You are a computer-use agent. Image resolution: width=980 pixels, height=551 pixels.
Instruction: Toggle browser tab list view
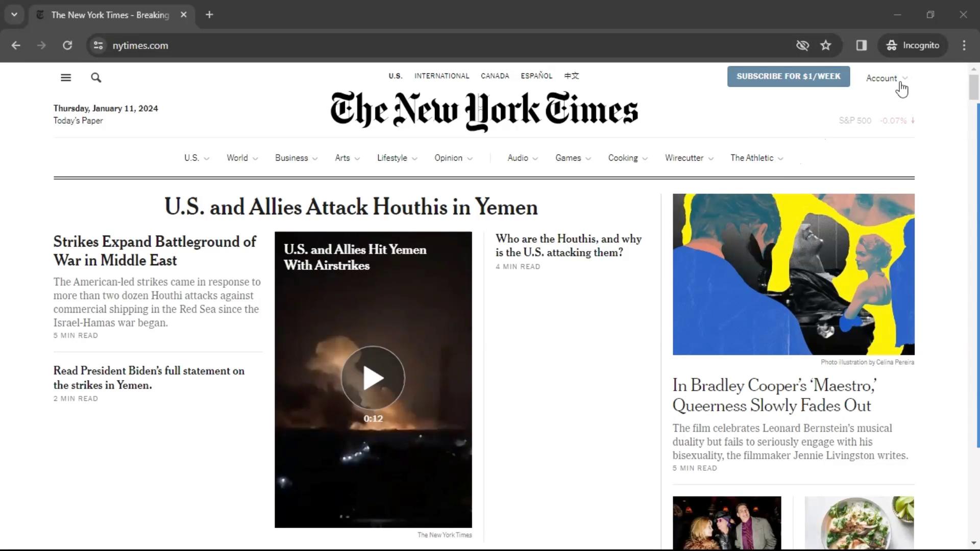(14, 14)
